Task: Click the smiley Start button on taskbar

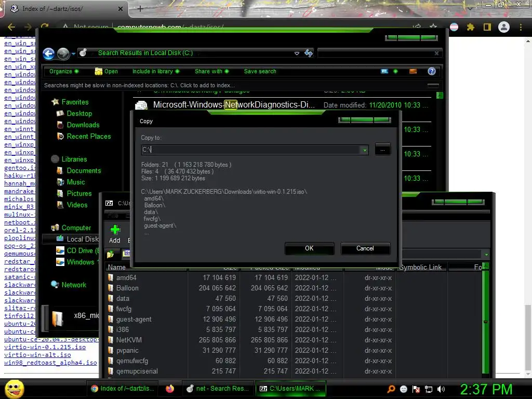Action: [x=14, y=389]
